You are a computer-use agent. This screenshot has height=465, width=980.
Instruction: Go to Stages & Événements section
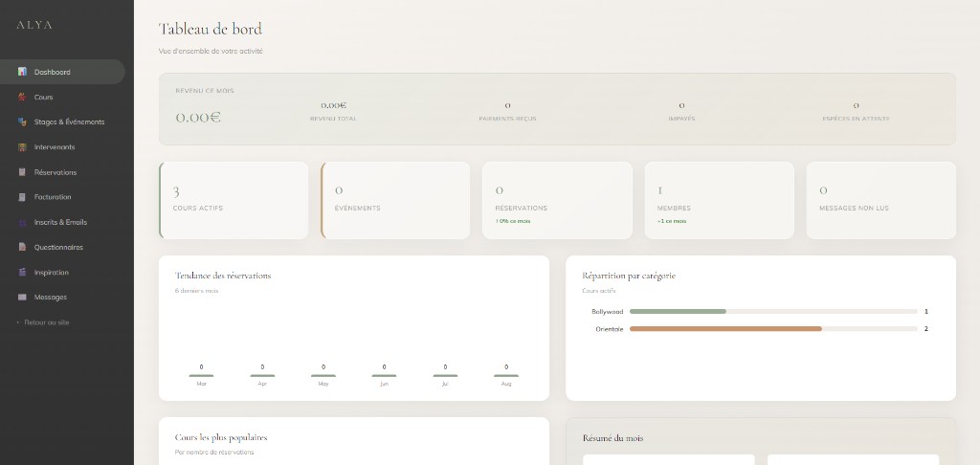(62, 122)
